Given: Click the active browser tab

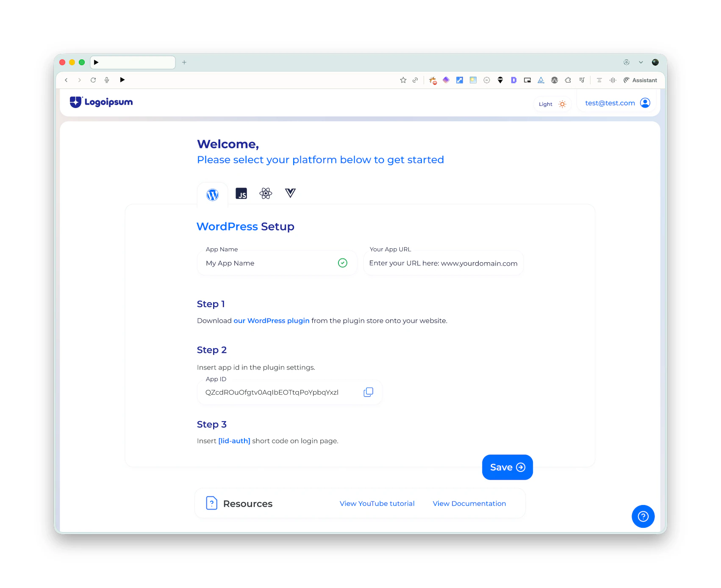Looking at the screenshot, I should 133,62.
